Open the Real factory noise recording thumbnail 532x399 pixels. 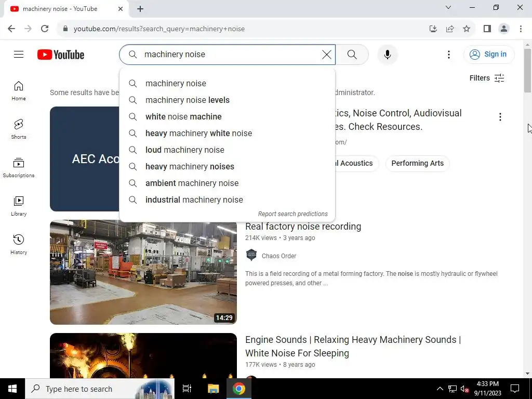[x=143, y=272]
